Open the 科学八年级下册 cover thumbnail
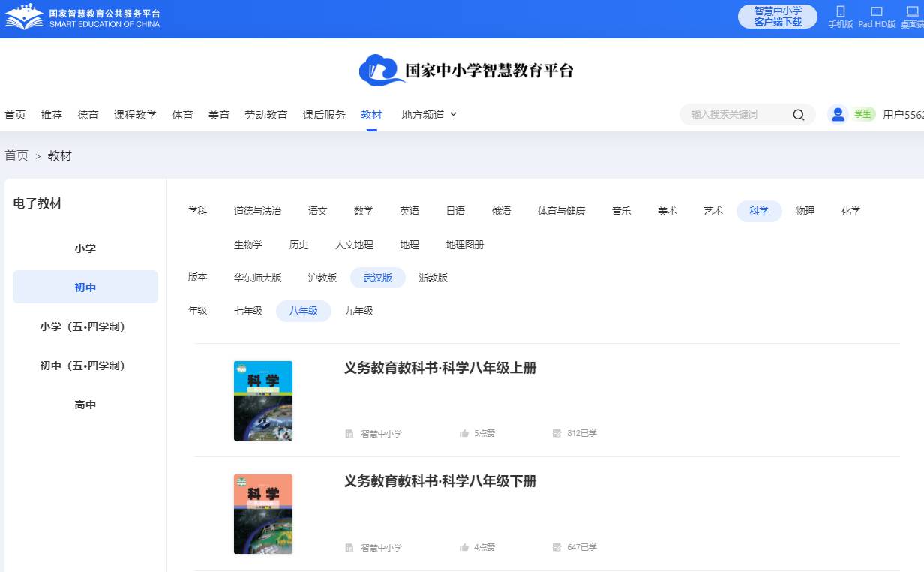Screen dimensions: 924x572 (263, 514)
